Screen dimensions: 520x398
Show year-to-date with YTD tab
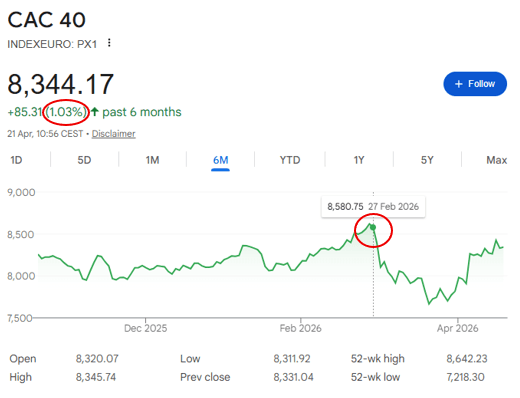tap(290, 160)
